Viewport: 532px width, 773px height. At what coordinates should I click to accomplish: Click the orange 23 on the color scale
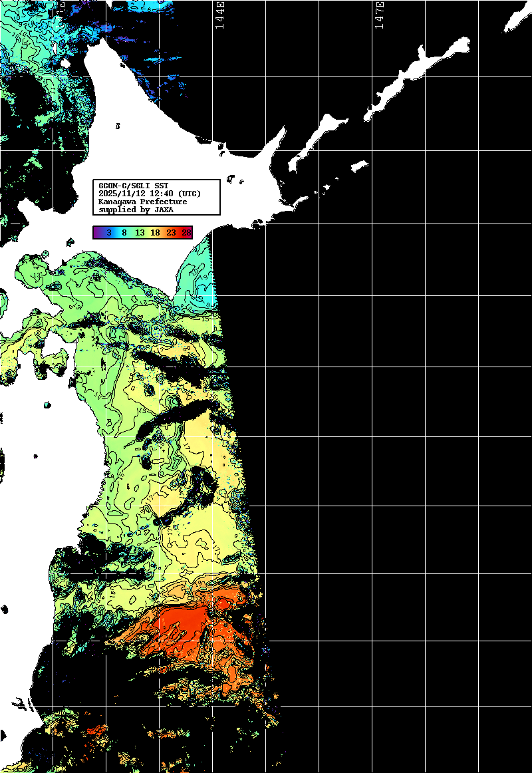171,233
